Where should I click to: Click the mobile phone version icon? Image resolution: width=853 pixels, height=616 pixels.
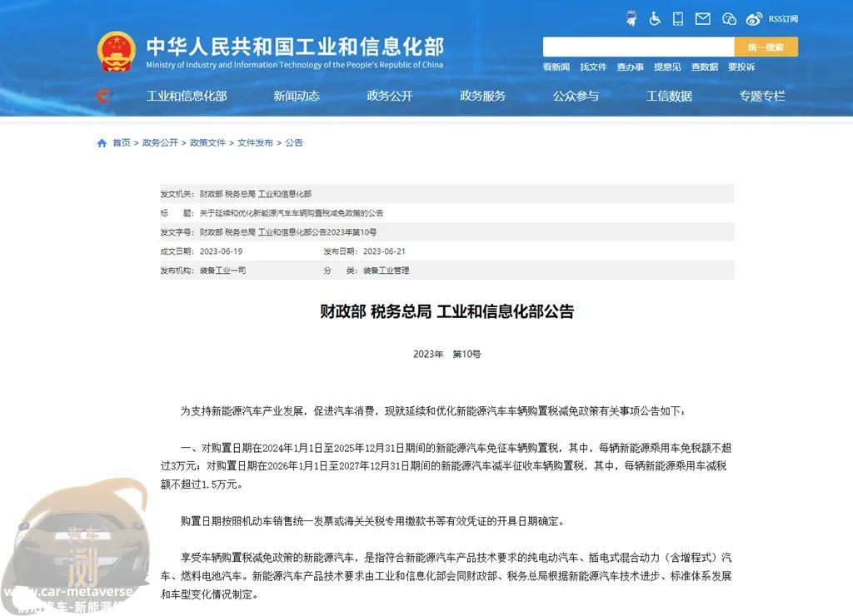[x=678, y=18]
